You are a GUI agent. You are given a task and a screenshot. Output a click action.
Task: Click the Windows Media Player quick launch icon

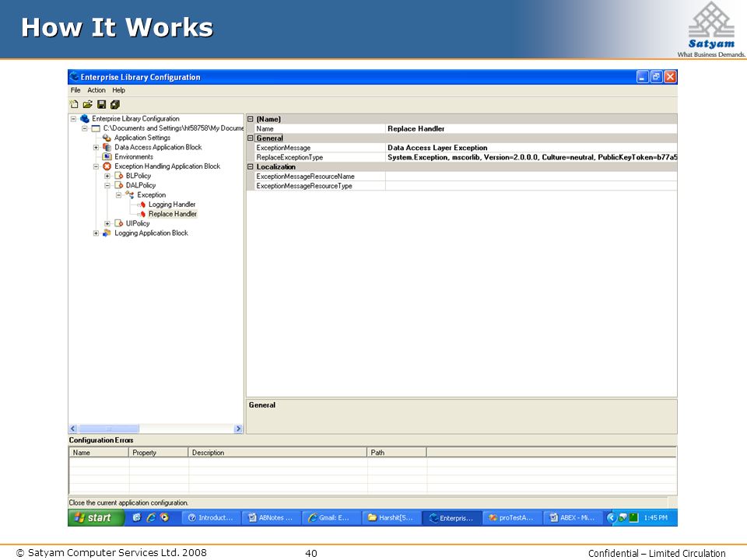pyautogui.click(x=165, y=518)
